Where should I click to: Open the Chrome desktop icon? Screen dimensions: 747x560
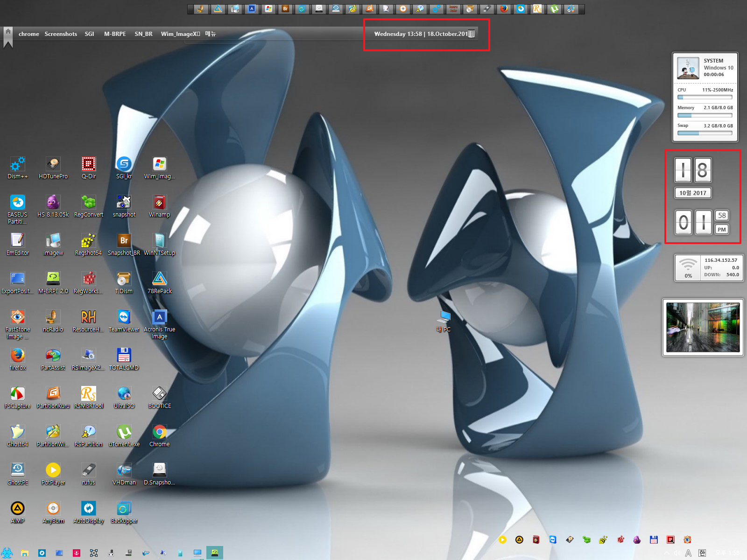[160, 436]
